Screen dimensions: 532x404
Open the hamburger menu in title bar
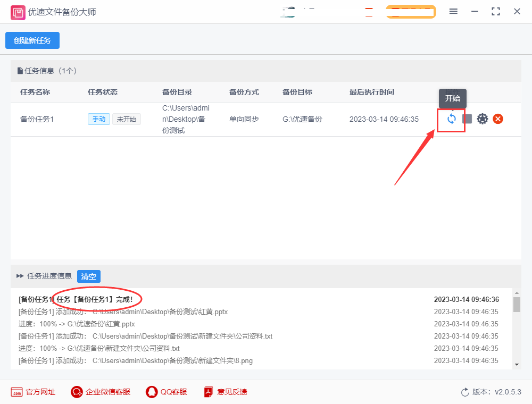pyautogui.click(x=453, y=11)
